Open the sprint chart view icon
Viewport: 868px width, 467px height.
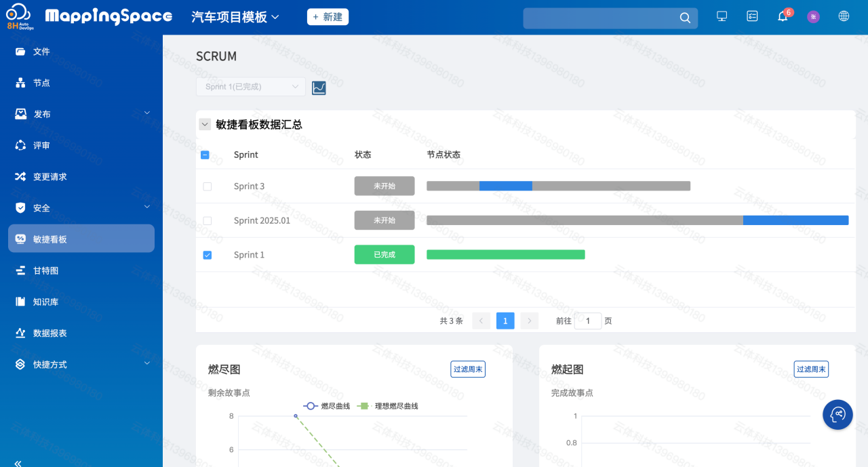coord(319,87)
